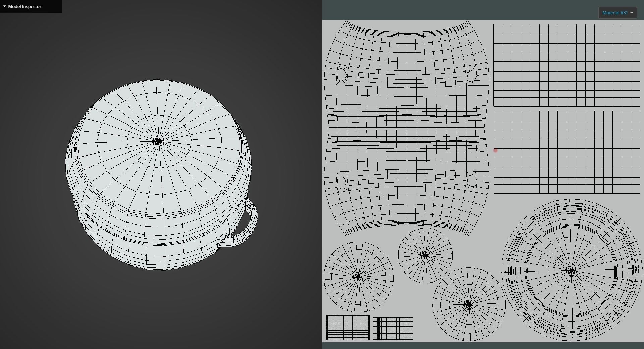Image resolution: width=644 pixels, height=349 pixels.
Task: Click the red marker dot in UV view
Action: (x=495, y=151)
